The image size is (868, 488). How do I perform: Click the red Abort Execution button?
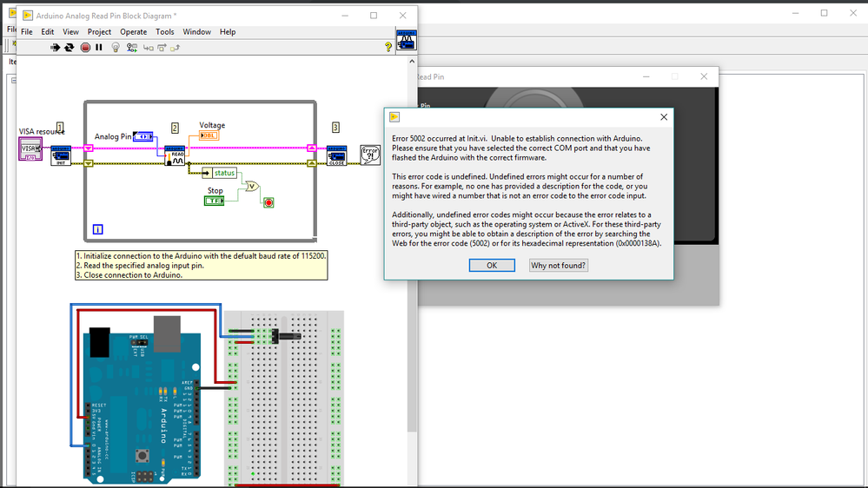85,48
